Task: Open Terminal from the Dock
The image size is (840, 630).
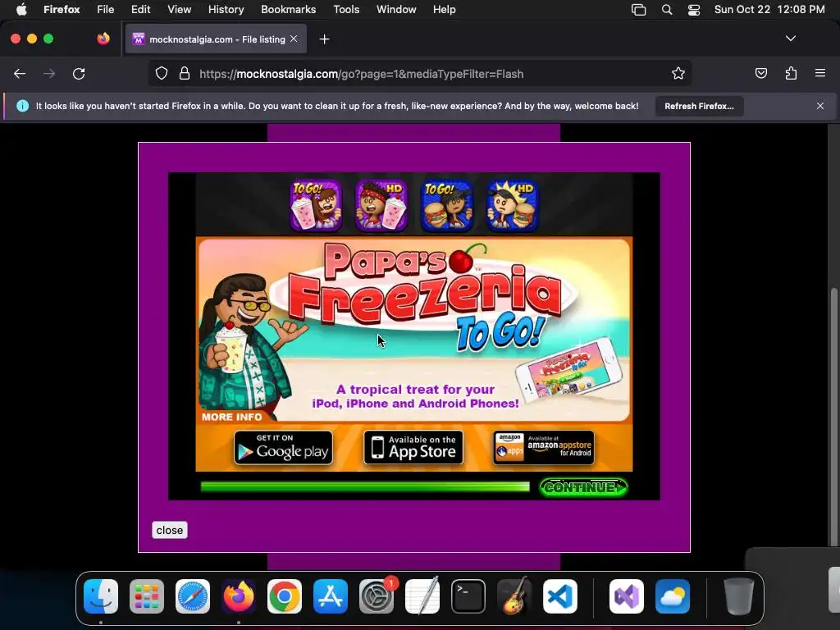Action: pos(468,596)
